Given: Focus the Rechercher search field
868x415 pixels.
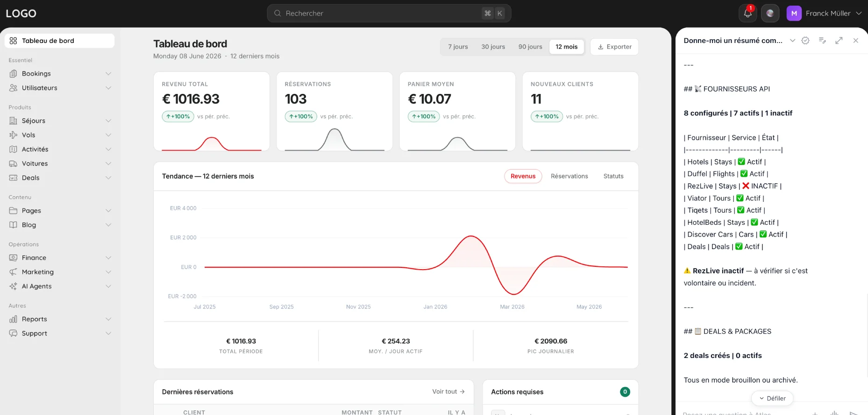Looking at the screenshot, I should click(389, 13).
